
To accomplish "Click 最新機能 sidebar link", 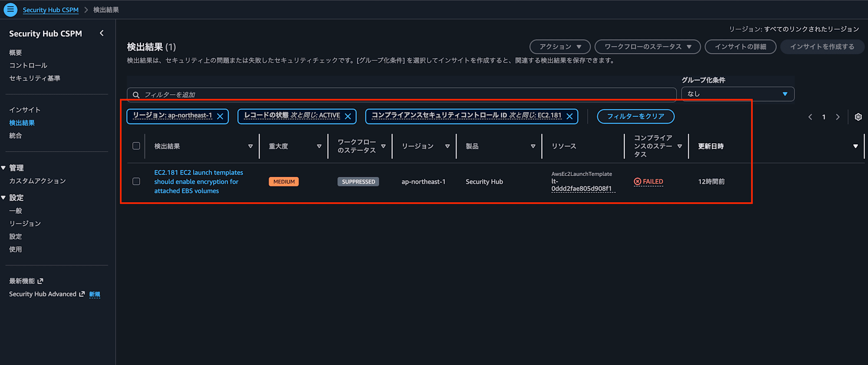I will point(22,281).
